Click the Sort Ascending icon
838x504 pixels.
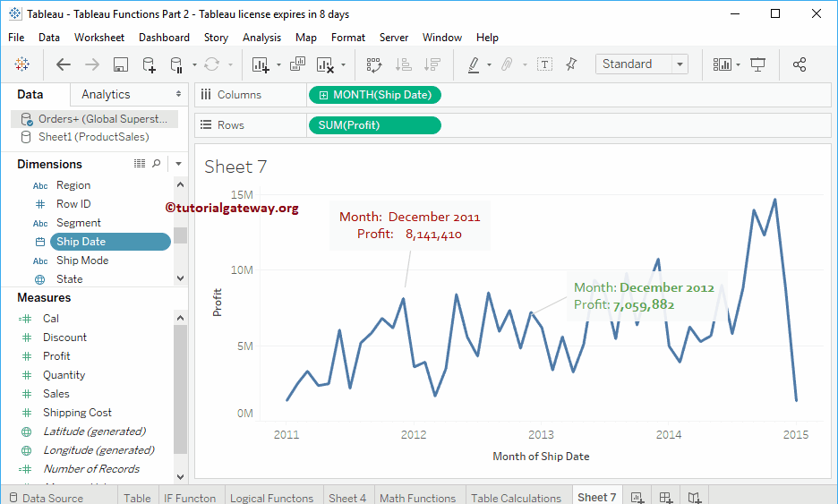(403, 64)
